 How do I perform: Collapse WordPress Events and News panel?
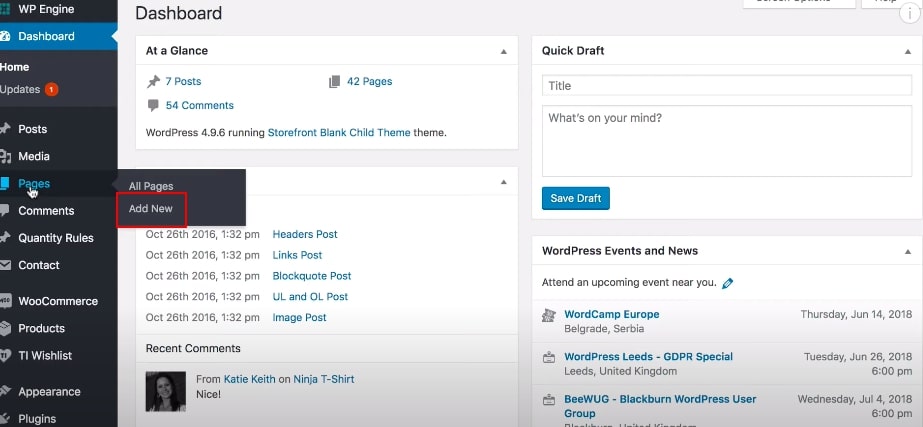pyautogui.click(x=907, y=251)
